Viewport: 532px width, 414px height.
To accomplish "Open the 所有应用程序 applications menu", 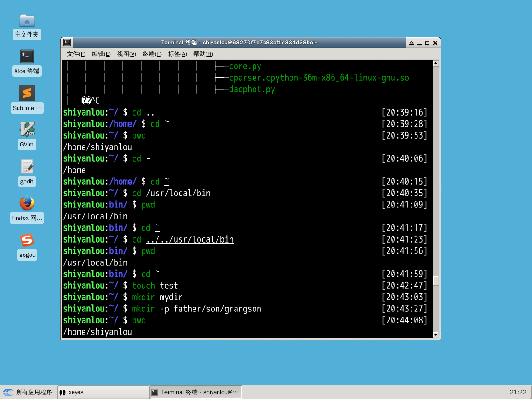I will click(29, 392).
